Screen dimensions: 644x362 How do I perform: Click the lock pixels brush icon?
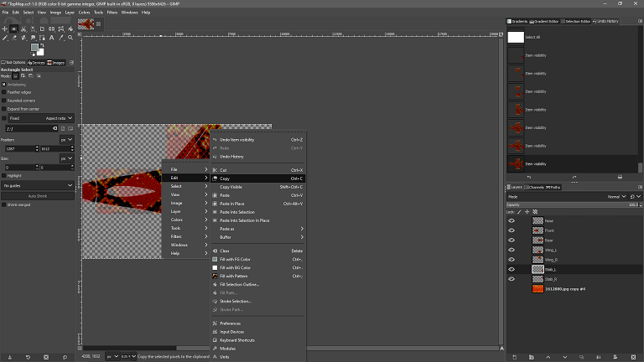point(517,212)
